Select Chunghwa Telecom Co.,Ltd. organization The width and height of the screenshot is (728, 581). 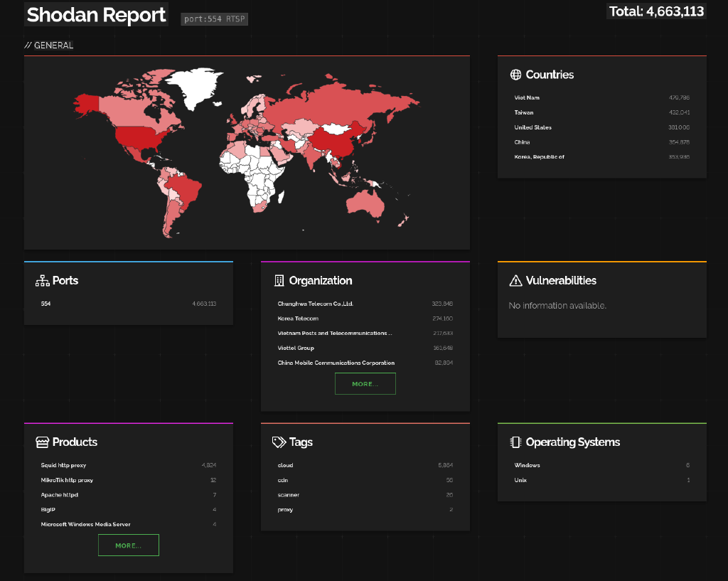315,304
